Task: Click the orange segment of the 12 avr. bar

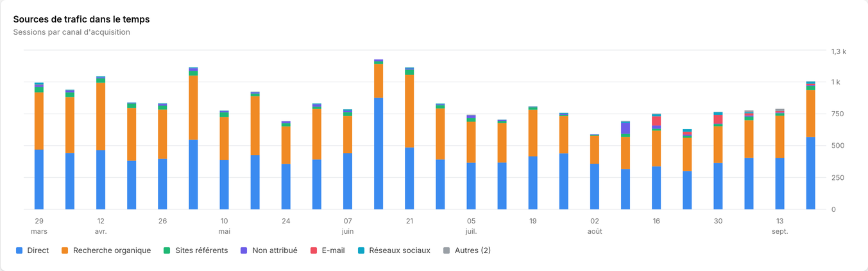Action: coord(101,117)
